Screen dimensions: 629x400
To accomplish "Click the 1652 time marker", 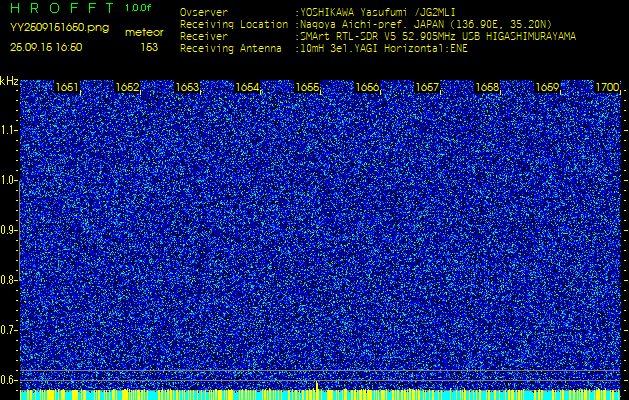I will [x=127, y=87].
